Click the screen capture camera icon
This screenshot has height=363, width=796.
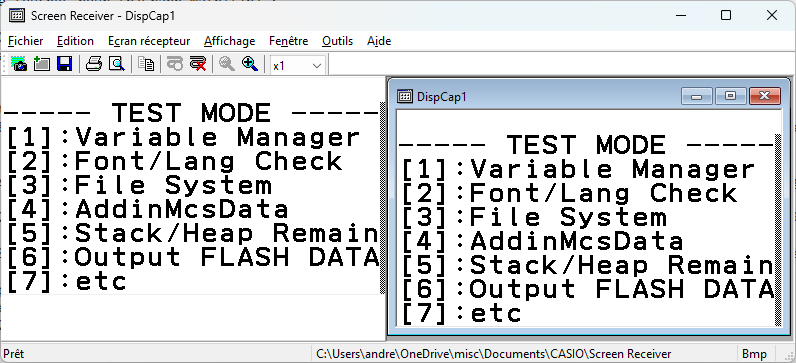(x=19, y=64)
